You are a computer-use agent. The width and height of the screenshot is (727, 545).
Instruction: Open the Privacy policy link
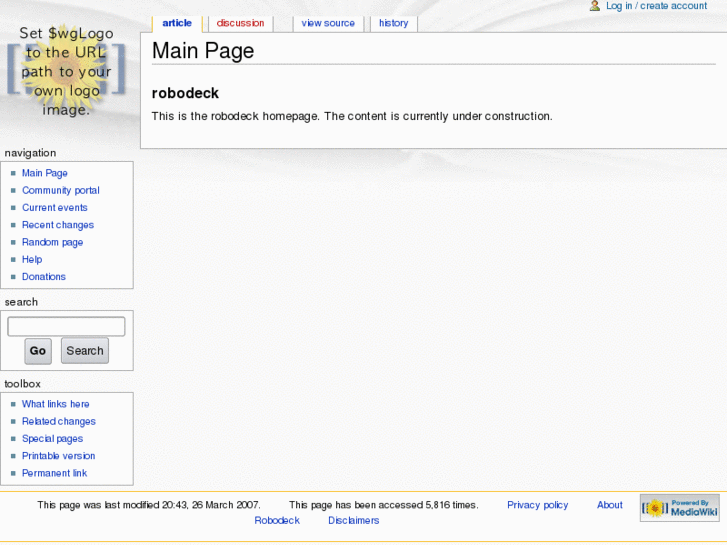(x=537, y=505)
